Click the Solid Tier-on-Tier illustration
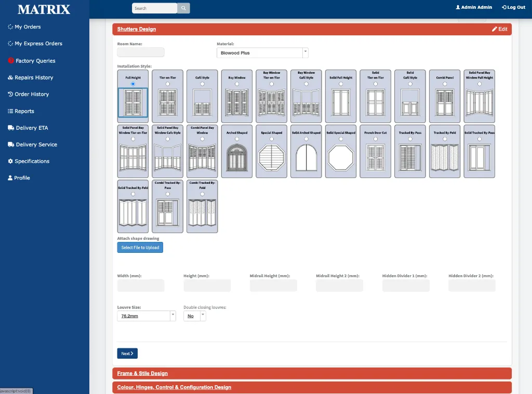The width and height of the screenshot is (532, 394). tap(375, 102)
